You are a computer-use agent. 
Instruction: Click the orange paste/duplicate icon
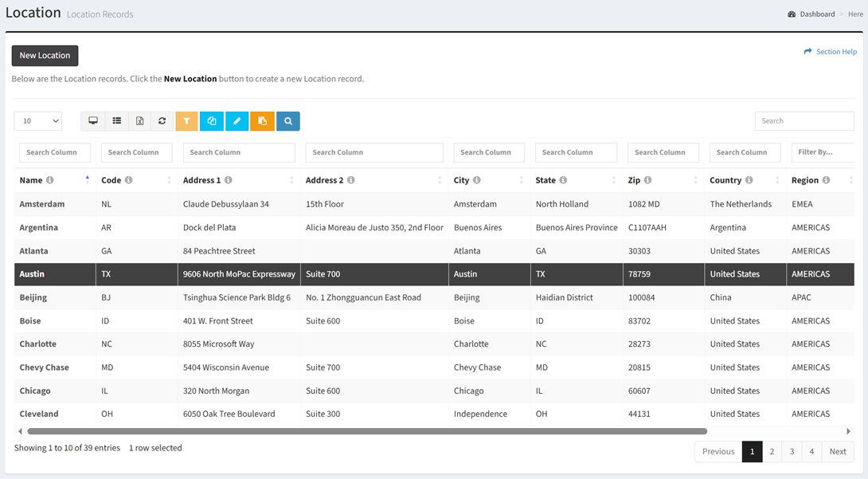point(262,121)
